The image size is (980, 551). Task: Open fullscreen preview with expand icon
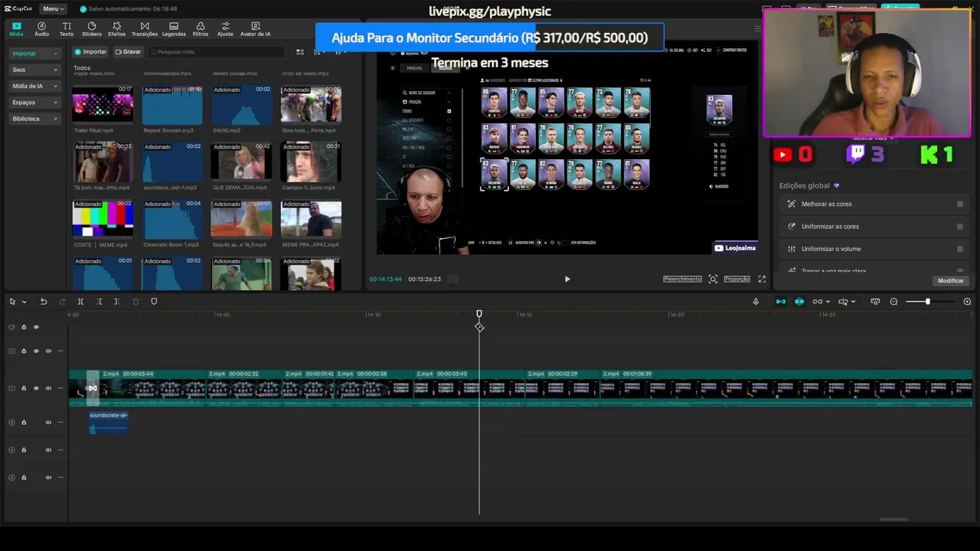pyautogui.click(x=762, y=279)
